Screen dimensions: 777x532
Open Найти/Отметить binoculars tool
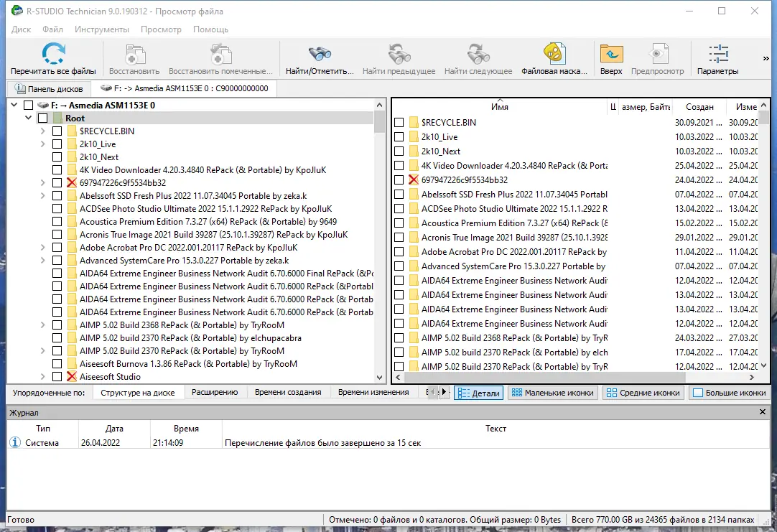tap(320, 54)
